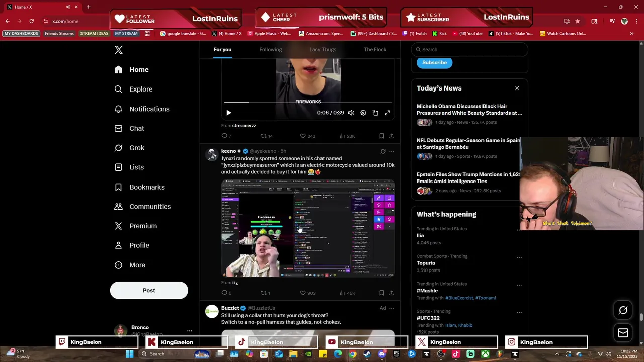
Task: Open Explore in the X sidebar
Action: tap(134, 89)
